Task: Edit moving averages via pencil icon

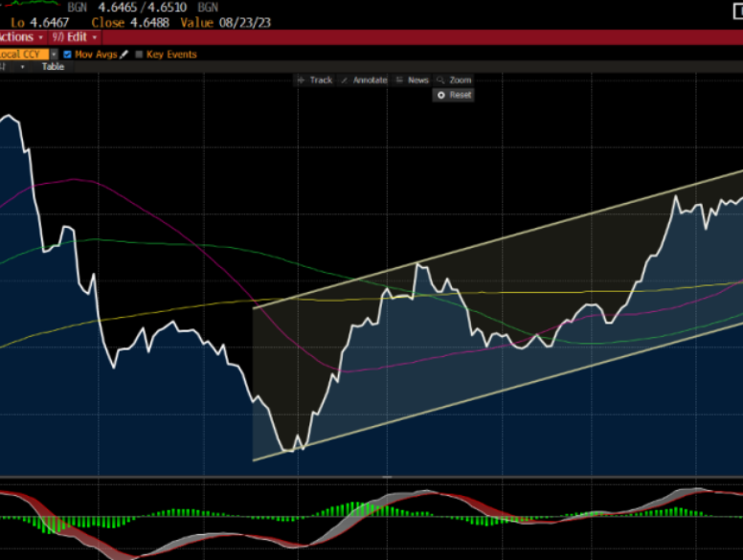Action: point(124,55)
